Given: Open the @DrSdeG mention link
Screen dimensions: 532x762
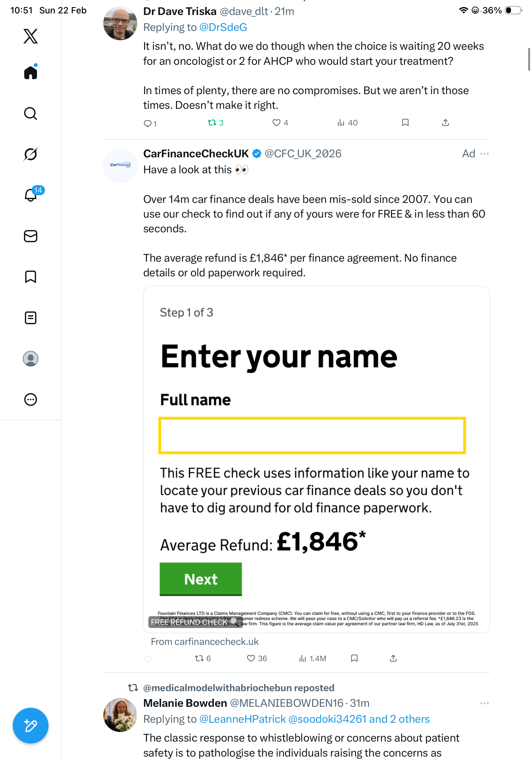Looking at the screenshot, I should pyautogui.click(x=223, y=27).
